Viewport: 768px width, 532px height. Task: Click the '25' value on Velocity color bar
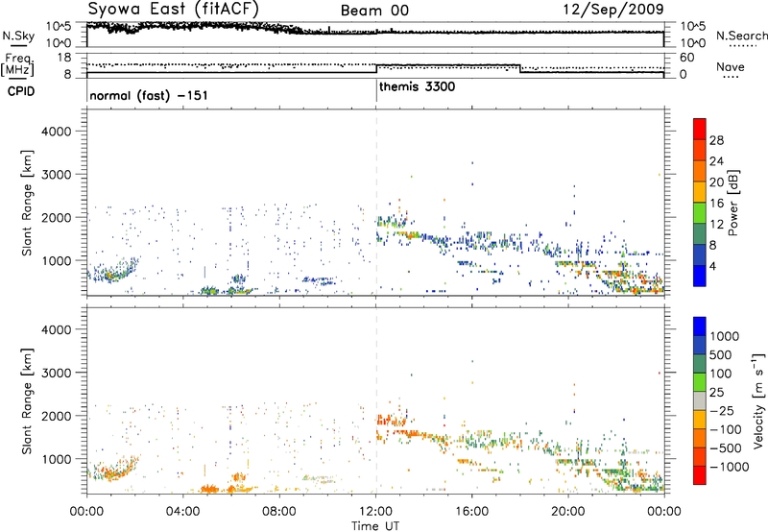click(x=717, y=393)
